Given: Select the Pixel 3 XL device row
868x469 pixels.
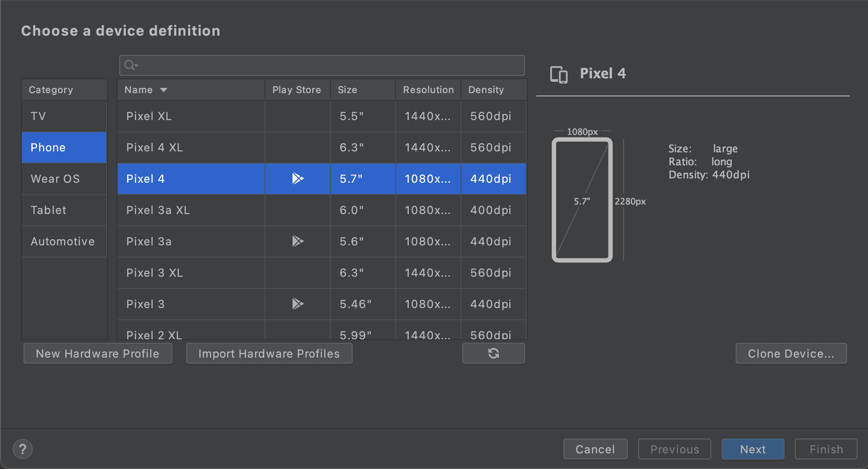Looking at the screenshot, I should click(322, 273).
